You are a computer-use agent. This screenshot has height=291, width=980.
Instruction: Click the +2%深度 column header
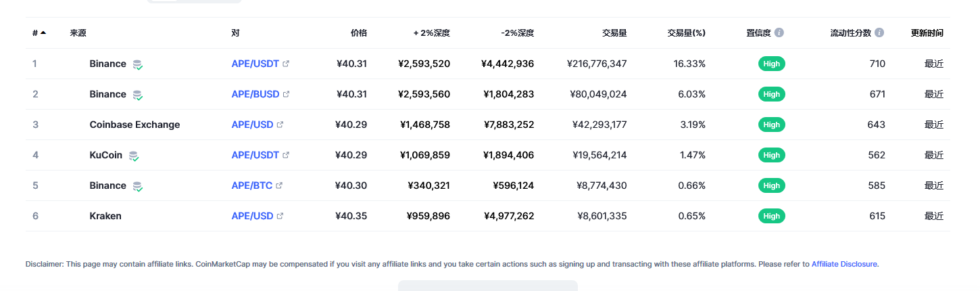click(432, 32)
